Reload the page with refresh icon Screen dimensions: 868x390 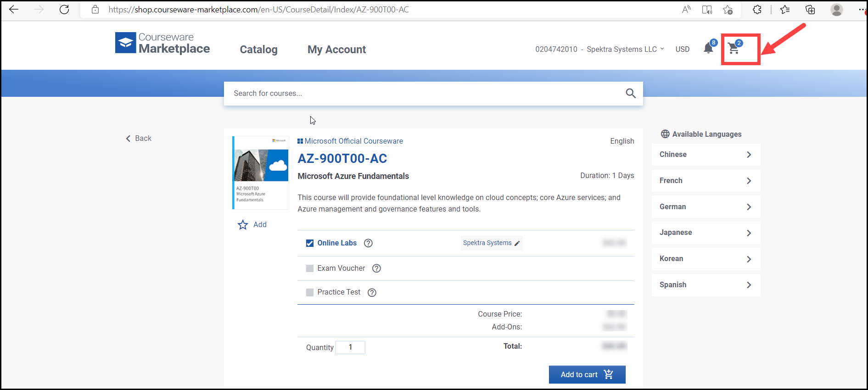point(64,10)
